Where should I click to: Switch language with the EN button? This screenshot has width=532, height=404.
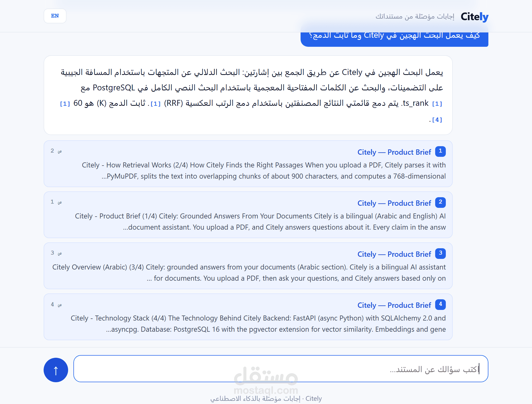click(55, 16)
